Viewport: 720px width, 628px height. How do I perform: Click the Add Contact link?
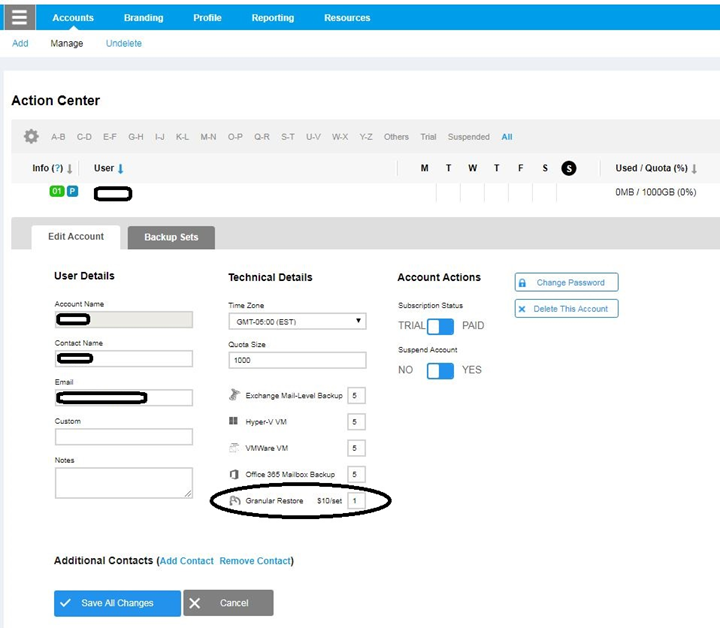(187, 561)
